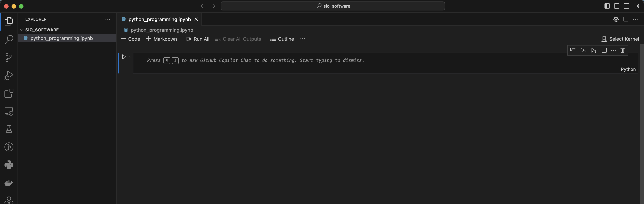Open Explorer more actions ellipsis
This screenshot has width=644, height=204.
[108, 19]
